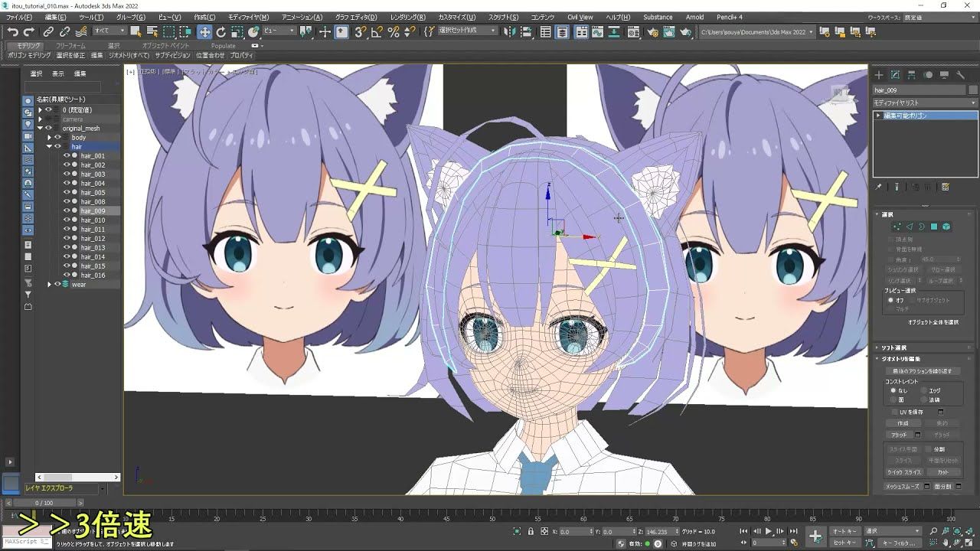The height and width of the screenshot is (551, 980).
Task: Select the Link tool icon
Action: [48, 32]
